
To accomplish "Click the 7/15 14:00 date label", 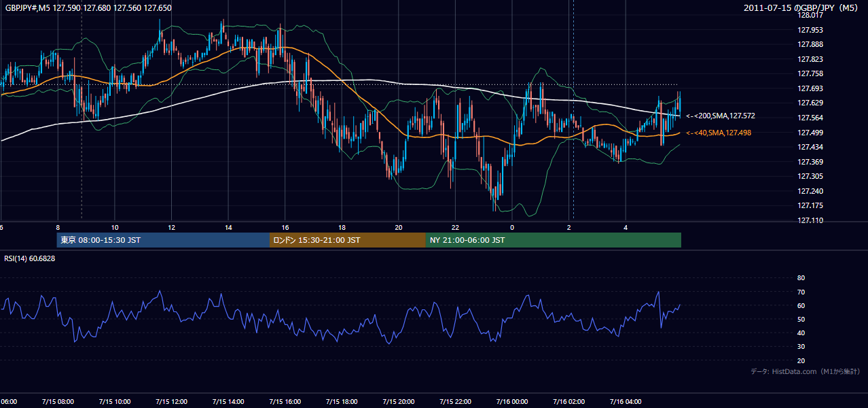I will pyautogui.click(x=228, y=402).
